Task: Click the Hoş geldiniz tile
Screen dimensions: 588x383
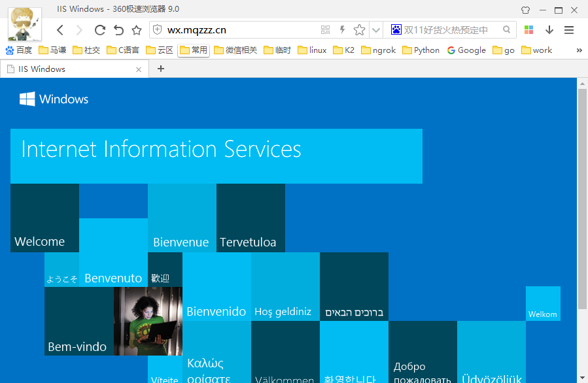Action: coord(285,286)
